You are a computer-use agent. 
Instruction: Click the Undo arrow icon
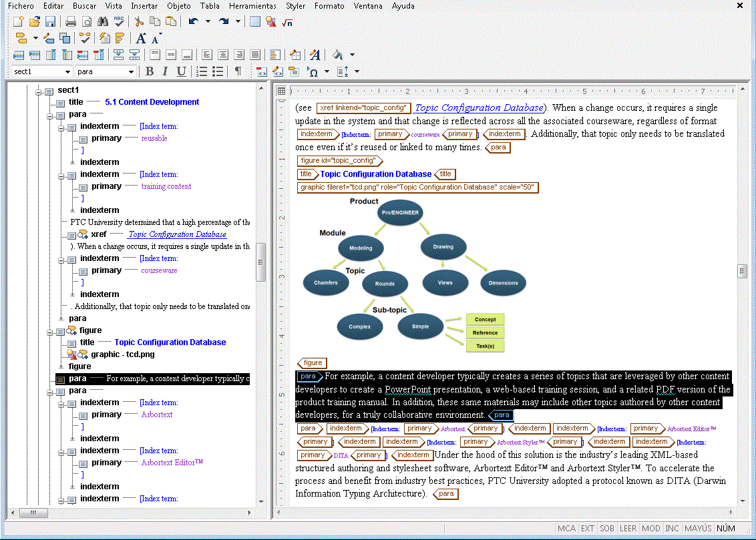tap(193, 21)
